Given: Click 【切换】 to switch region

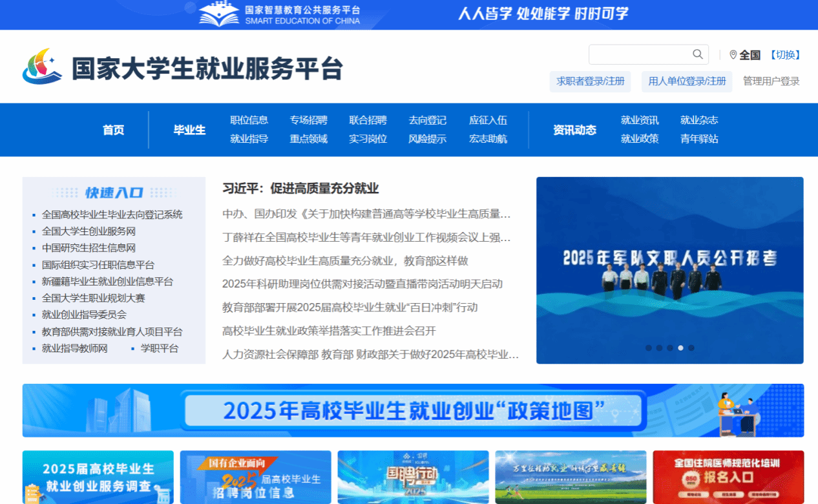Looking at the screenshot, I should pos(784,55).
